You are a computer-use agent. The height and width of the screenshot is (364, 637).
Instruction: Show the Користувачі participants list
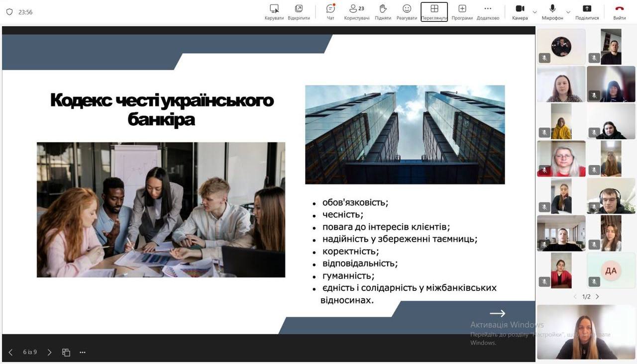click(x=357, y=12)
